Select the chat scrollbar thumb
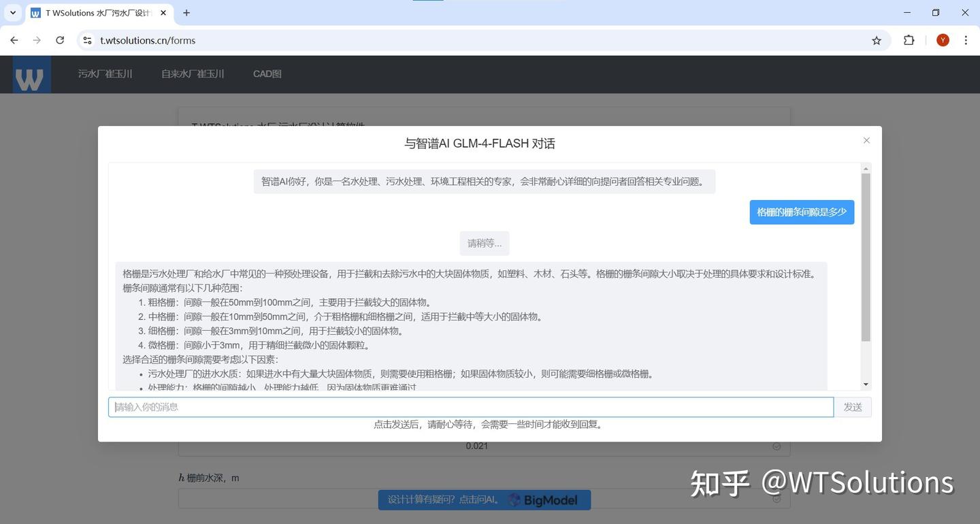 [x=866, y=257]
